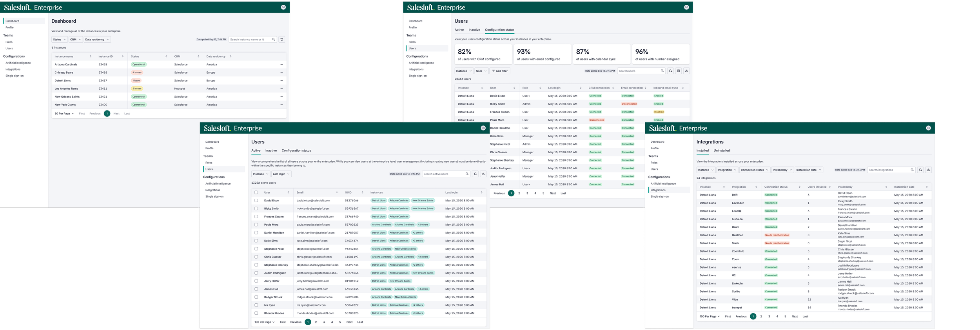Open the Last login filter dropdown

pos(281,174)
